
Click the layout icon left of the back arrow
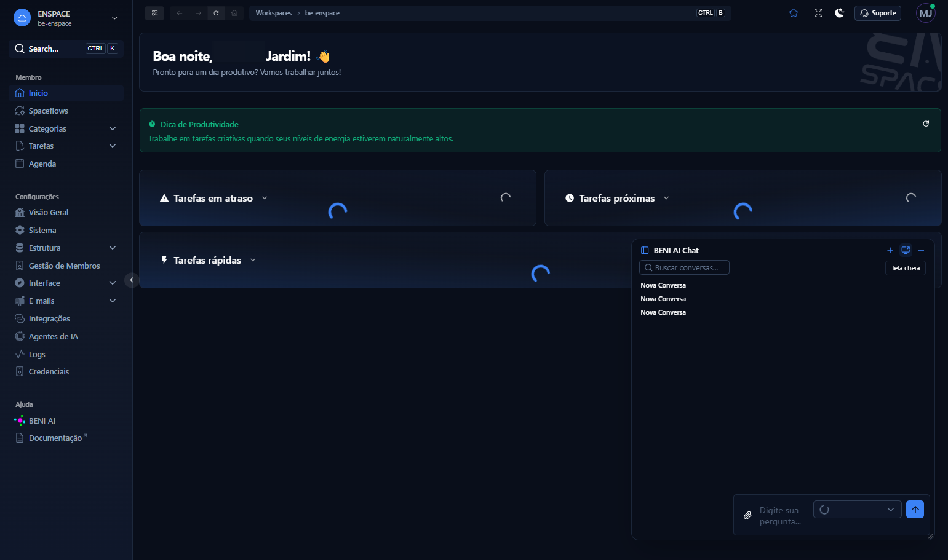coord(154,13)
